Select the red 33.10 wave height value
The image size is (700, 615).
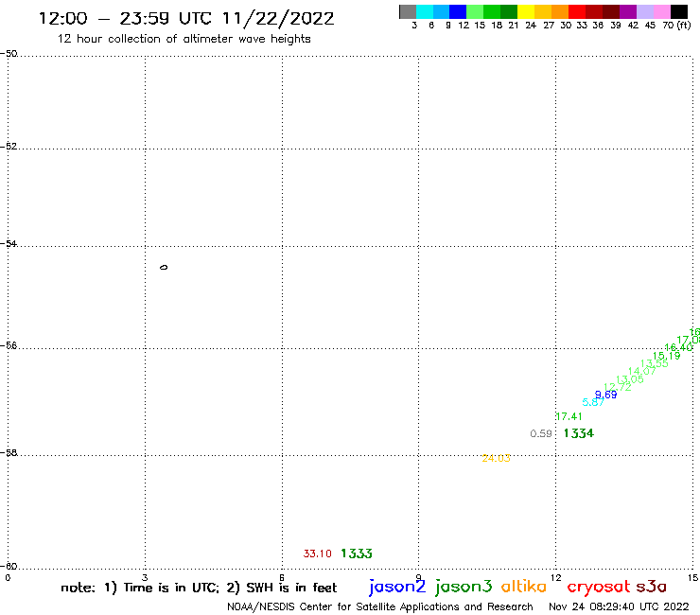click(x=318, y=553)
